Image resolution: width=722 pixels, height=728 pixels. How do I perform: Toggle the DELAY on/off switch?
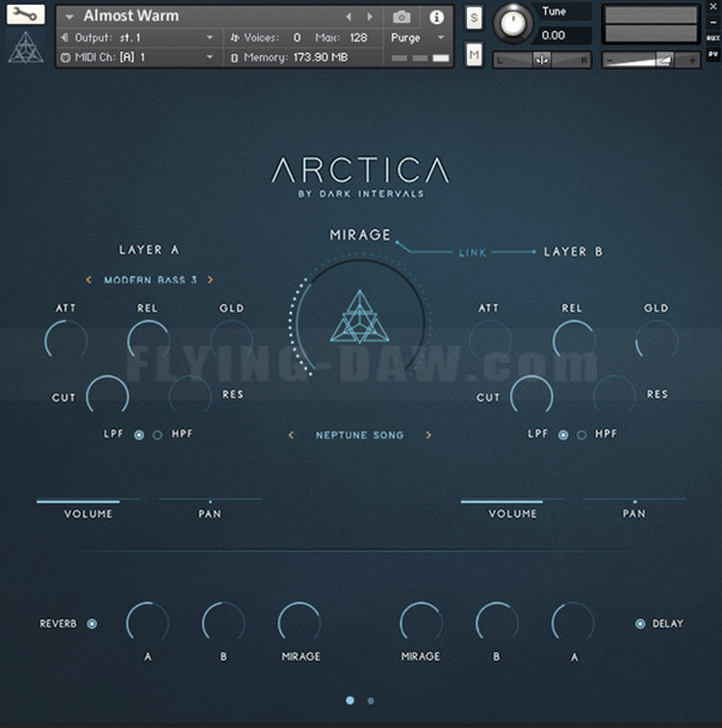click(x=640, y=624)
